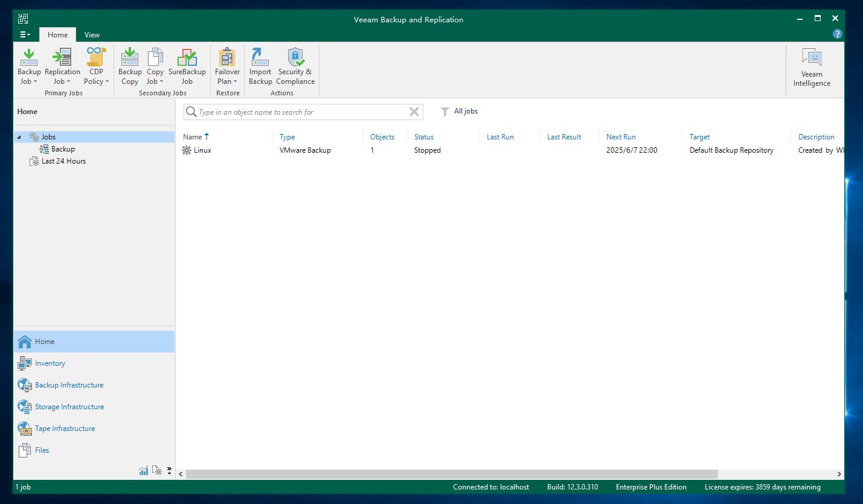The image size is (863, 504).
Task: Open the main hamburger menu
Action: click(x=25, y=34)
